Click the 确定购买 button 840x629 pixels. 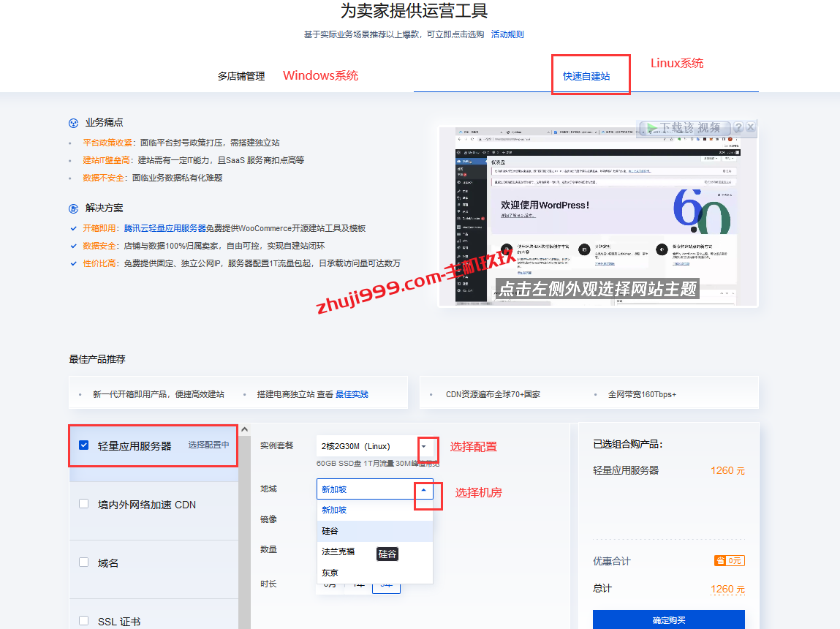[669, 620]
